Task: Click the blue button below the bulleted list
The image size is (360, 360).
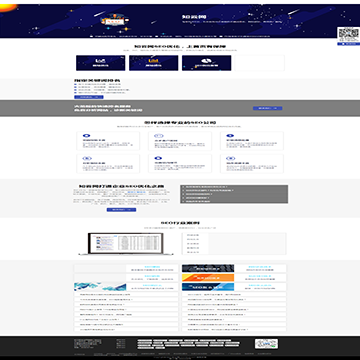Action: click(x=89, y=97)
